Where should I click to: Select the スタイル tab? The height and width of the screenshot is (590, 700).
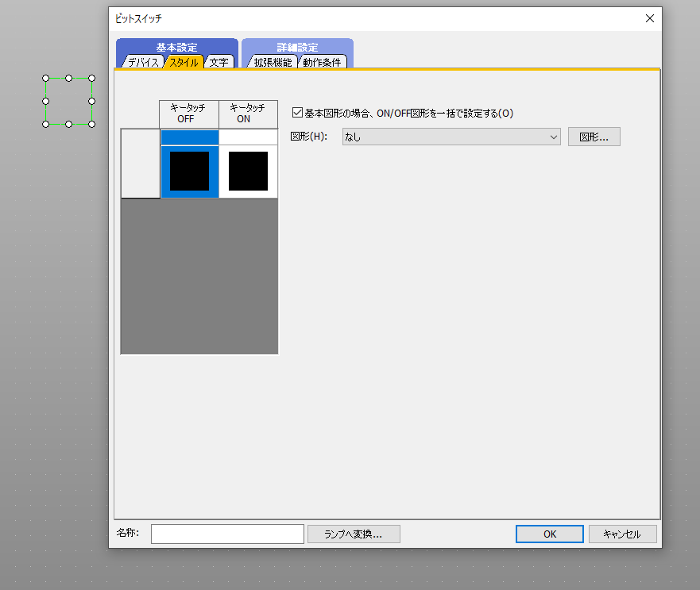(x=184, y=62)
